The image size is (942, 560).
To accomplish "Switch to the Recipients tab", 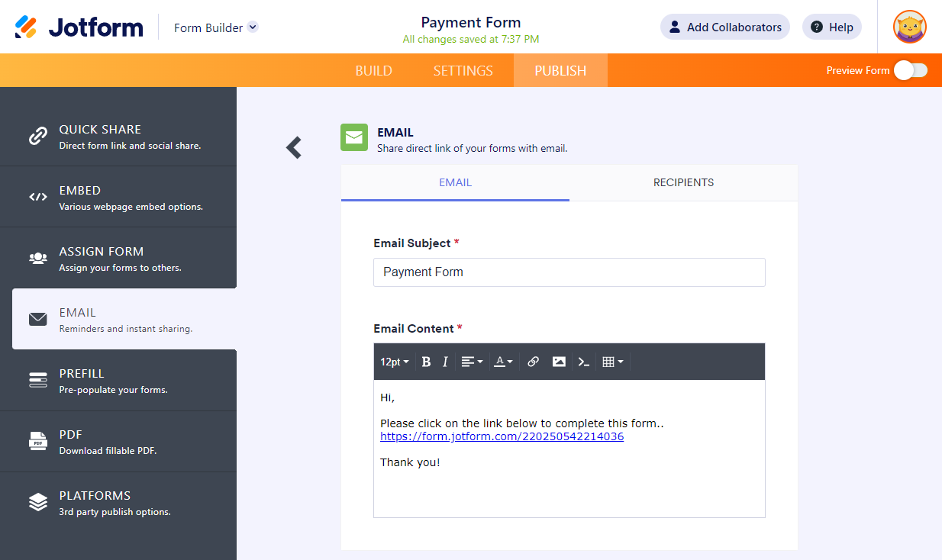I will pyautogui.click(x=683, y=182).
